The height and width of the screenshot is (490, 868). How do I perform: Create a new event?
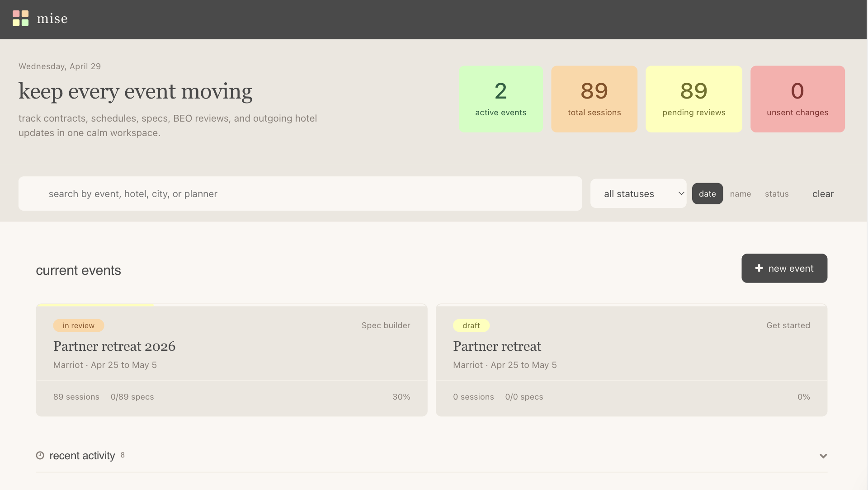click(x=784, y=268)
